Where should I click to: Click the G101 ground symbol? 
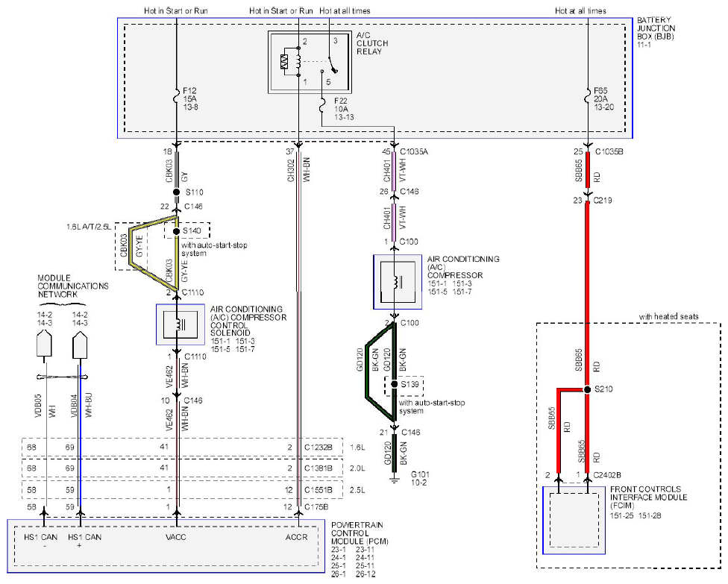(394, 478)
